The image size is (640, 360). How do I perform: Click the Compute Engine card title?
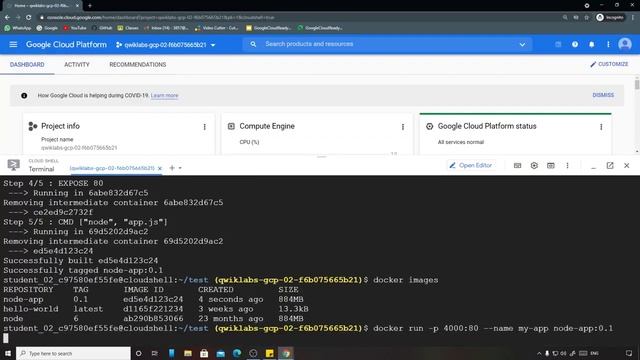point(267,126)
